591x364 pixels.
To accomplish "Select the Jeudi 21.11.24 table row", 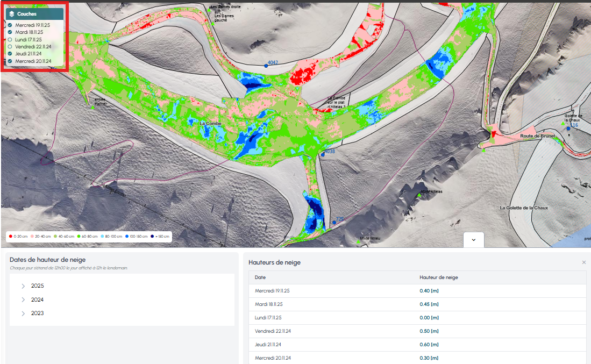I will click(x=417, y=345).
